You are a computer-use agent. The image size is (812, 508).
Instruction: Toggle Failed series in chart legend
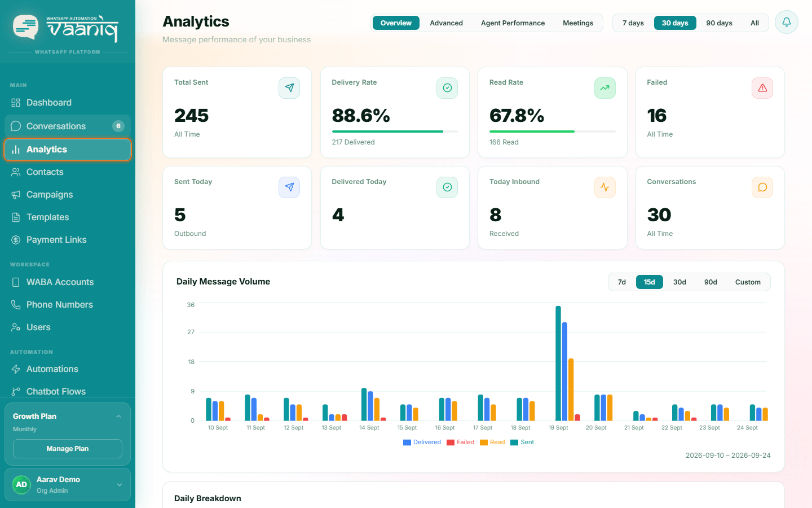pos(460,443)
